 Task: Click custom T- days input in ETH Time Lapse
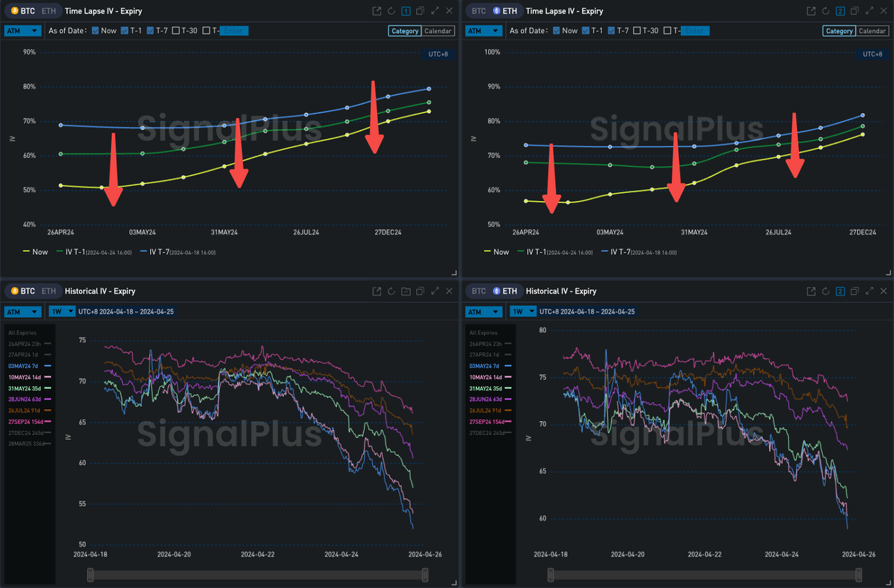pyautogui.click(x=695, y=31)
